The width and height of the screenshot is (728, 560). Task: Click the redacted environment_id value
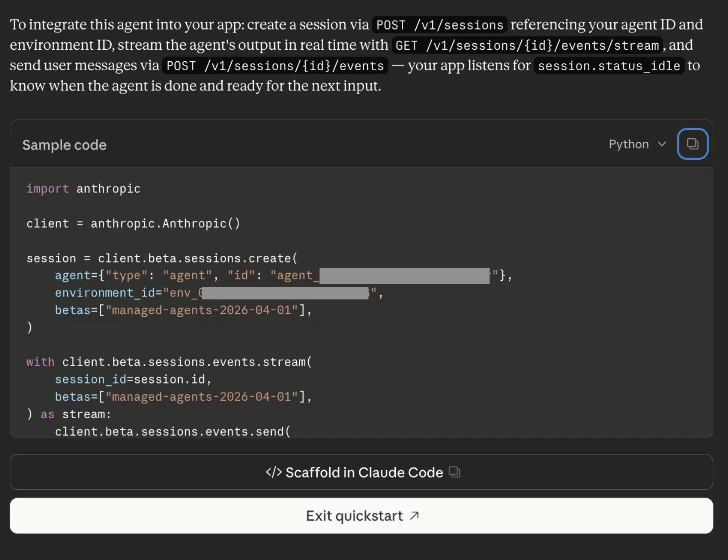[285, 293]
